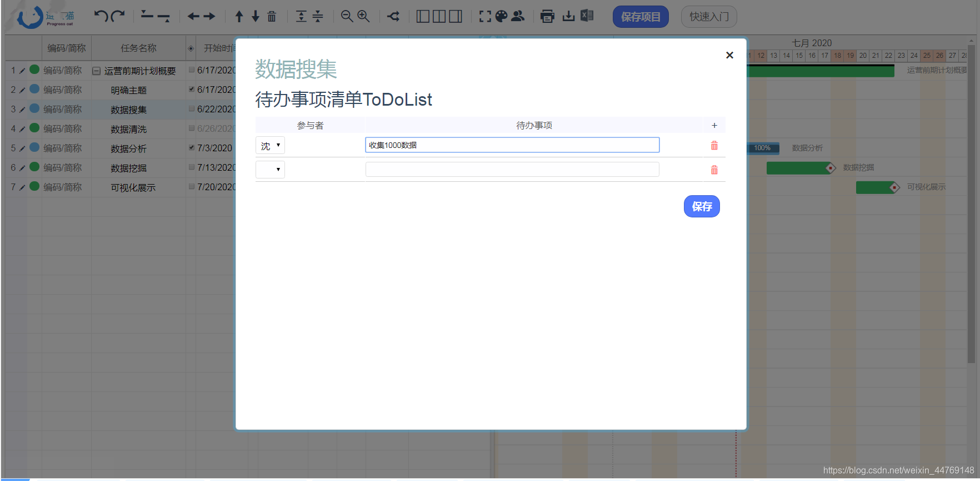Add a new to-do row with plus
Image resolution: width=980 pixels, height=481 pixels.
click(714, 125)
